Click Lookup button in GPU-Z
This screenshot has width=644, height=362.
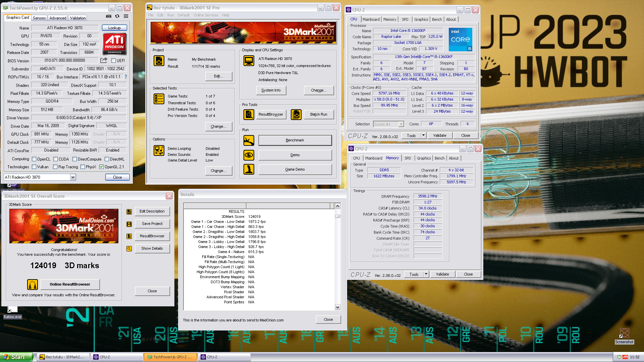pos(114,28)
